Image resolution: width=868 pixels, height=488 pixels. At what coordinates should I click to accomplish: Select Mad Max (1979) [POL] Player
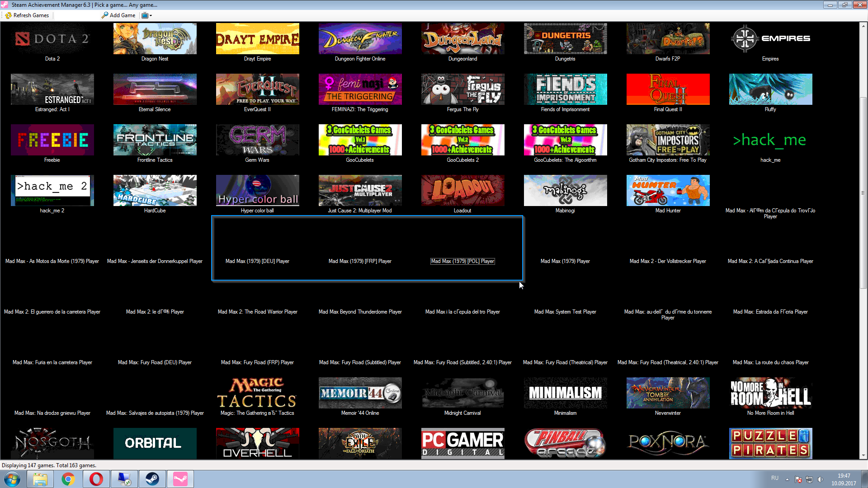coord(462,261)
